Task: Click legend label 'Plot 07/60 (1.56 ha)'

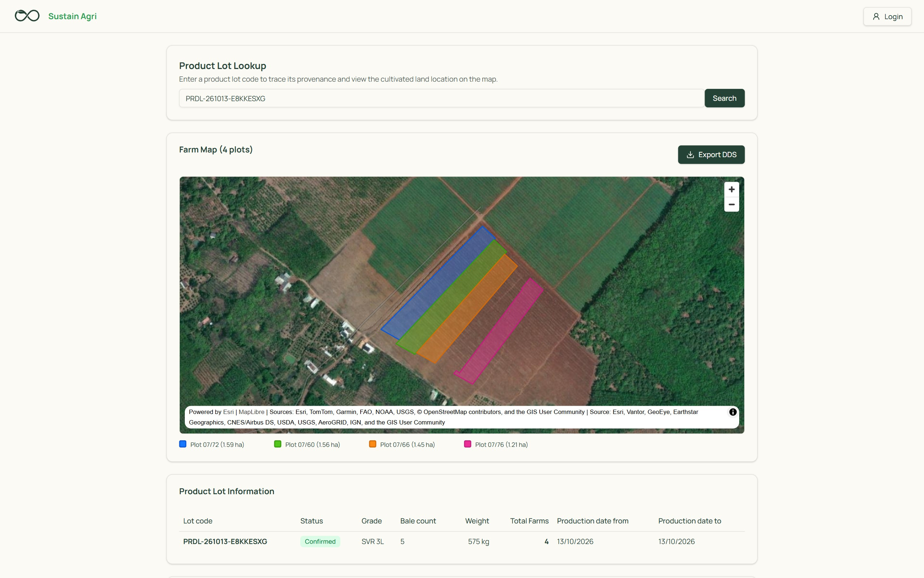Action: pos(313,445)
